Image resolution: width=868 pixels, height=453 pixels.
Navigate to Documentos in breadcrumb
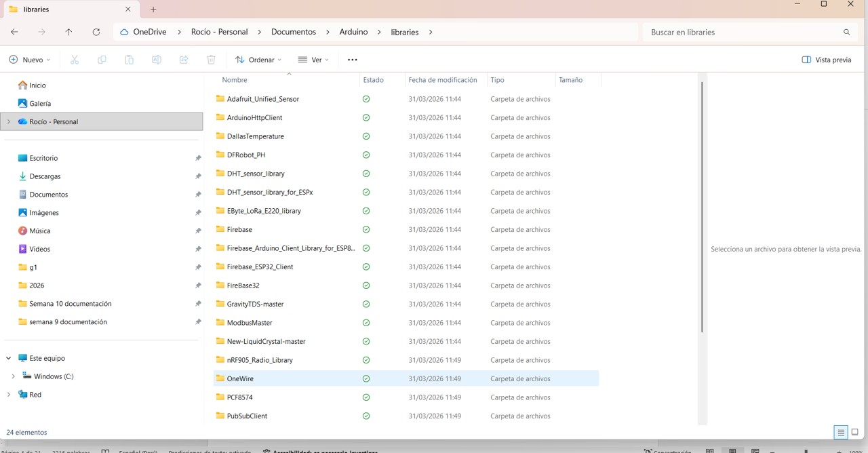tap(294, 32)
